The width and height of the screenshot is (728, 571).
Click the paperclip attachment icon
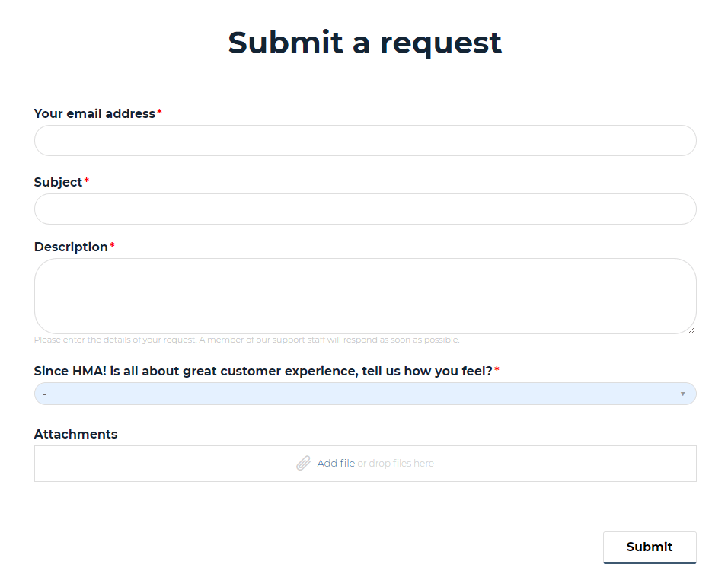pos(303,463)
